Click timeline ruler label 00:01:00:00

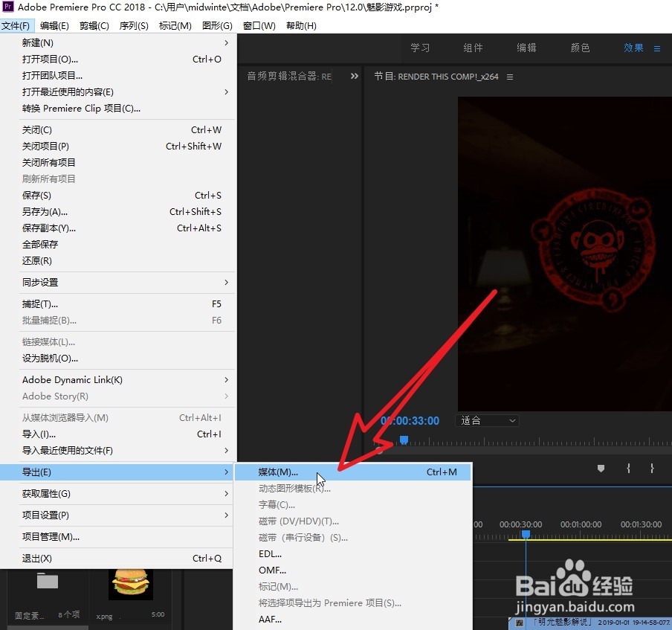click(x=581, y=524)
